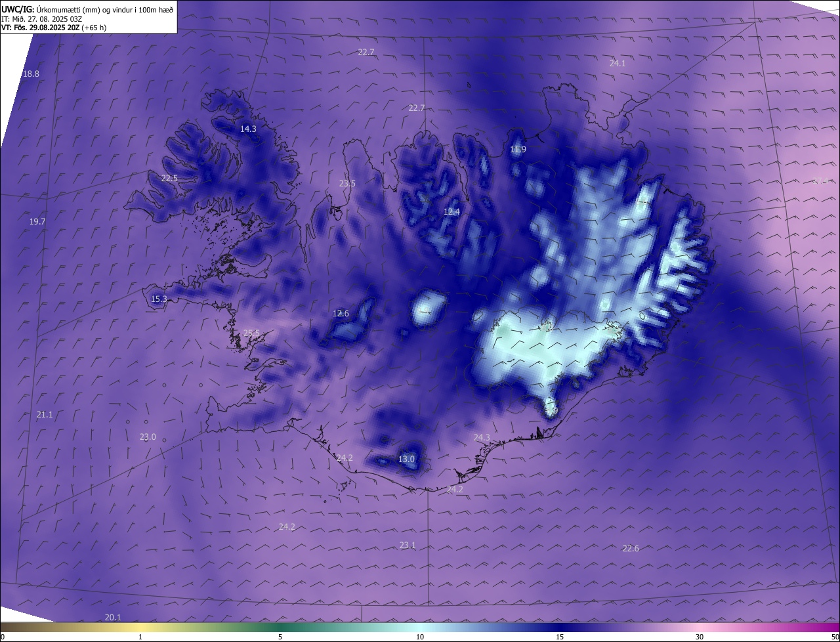This screenshot has height=642, width=840.
Task: Click the colour scale end label 50
Action: [x=835, y=637]
